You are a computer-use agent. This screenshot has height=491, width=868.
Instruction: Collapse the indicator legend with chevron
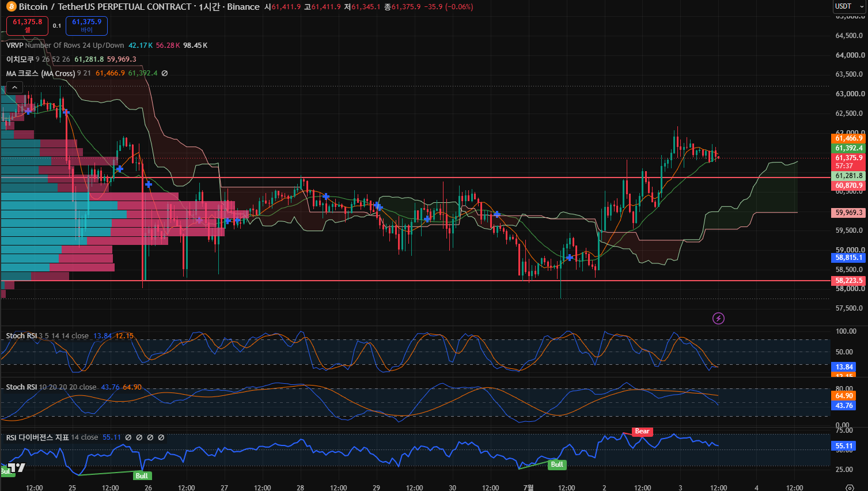coord(14,88)
